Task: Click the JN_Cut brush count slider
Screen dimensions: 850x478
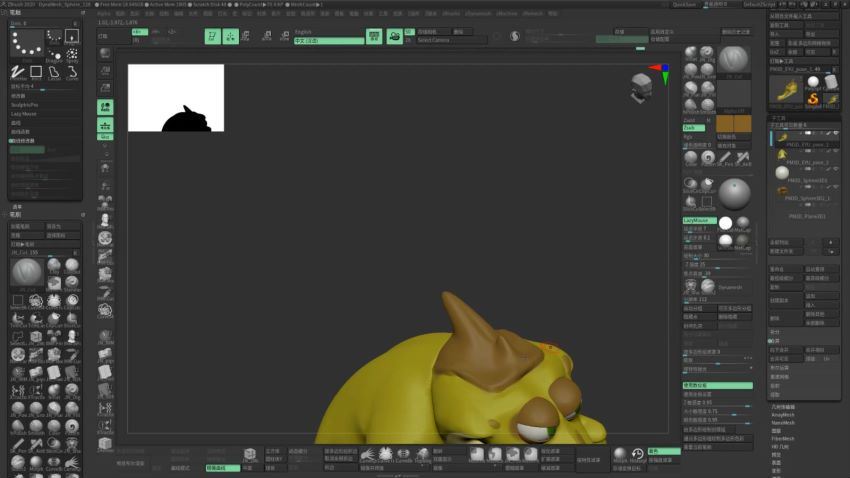Action: [45, 253]
